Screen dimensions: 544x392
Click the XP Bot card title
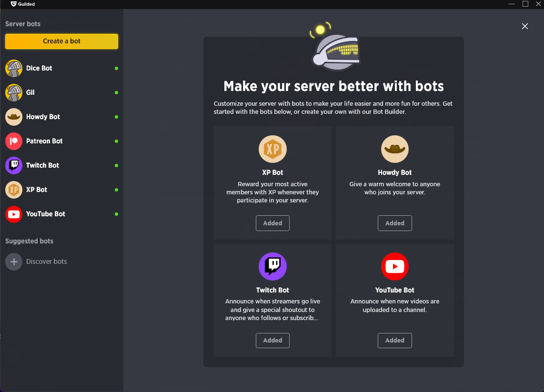pyautogui.click(x=272, y=172)
